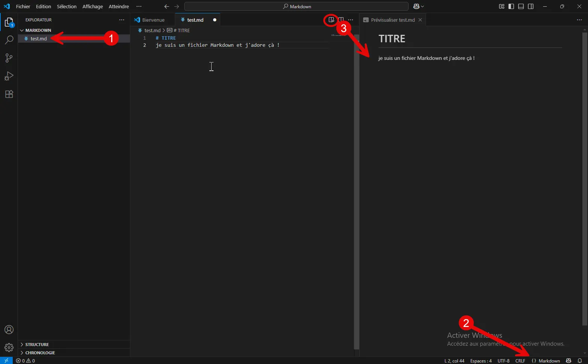Click the split editor icon
Image resolution: width=588 pixels, height=364 pixels.
[x=341, y=20]
